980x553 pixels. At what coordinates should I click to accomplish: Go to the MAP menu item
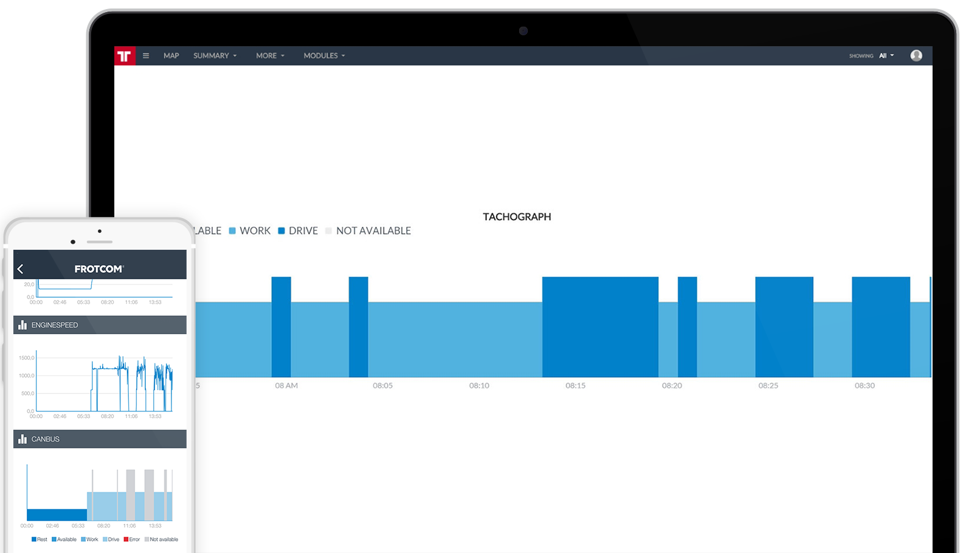click(x=171, y=56)
